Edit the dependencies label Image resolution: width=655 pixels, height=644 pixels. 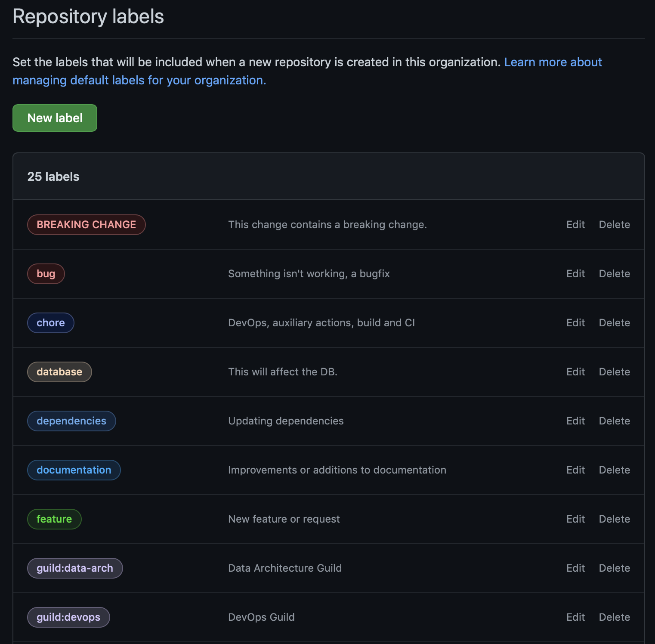[x=575, y=421]
